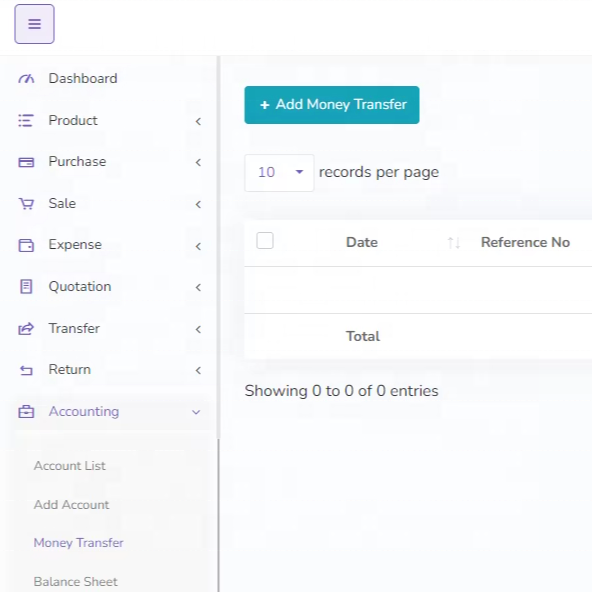Click the Quotation document icon
This screenshot has height=592, width=592.
[x=26, y=287]
